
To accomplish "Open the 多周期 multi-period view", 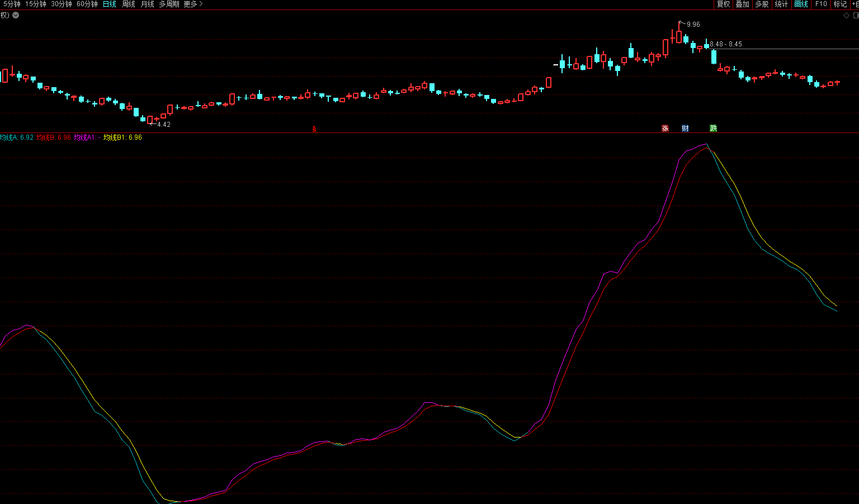I will [169, 4].
